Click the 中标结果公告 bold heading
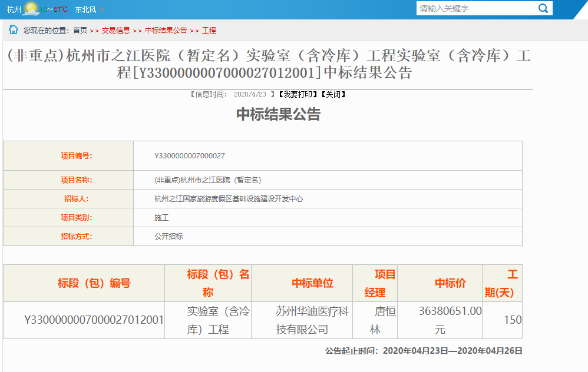Image resolution: width=588 pixels, height=372 pixels. 278,114
